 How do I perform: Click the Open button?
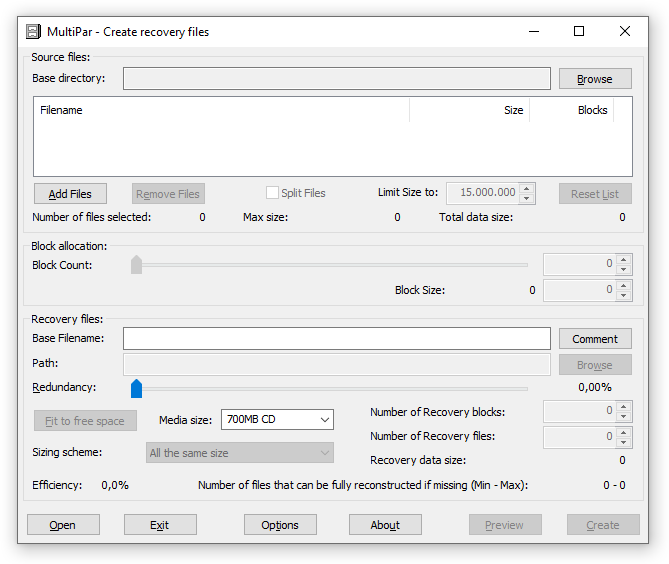[x=63, y=525]
